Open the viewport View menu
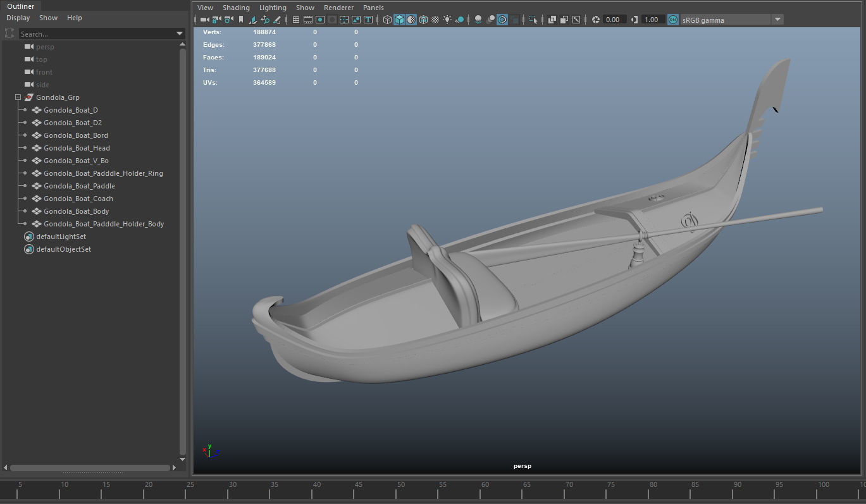 coord(206,8)
